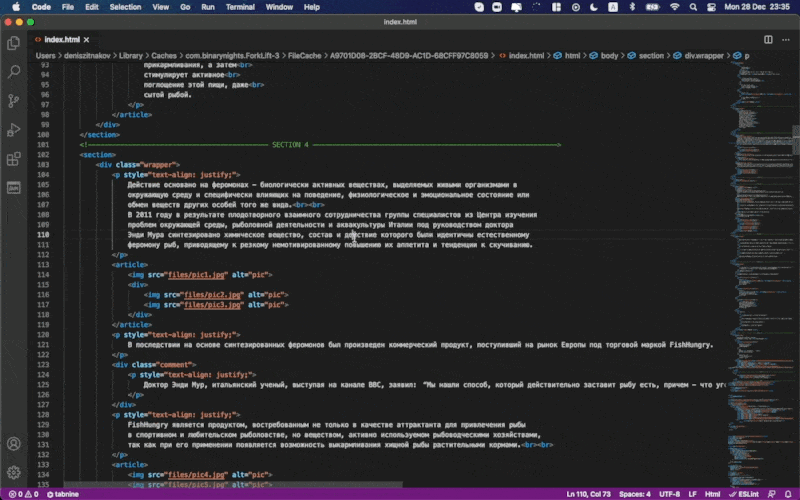800x500 pixels.
Task: Select the index.html tab
Action: click(x=62, y=39)
